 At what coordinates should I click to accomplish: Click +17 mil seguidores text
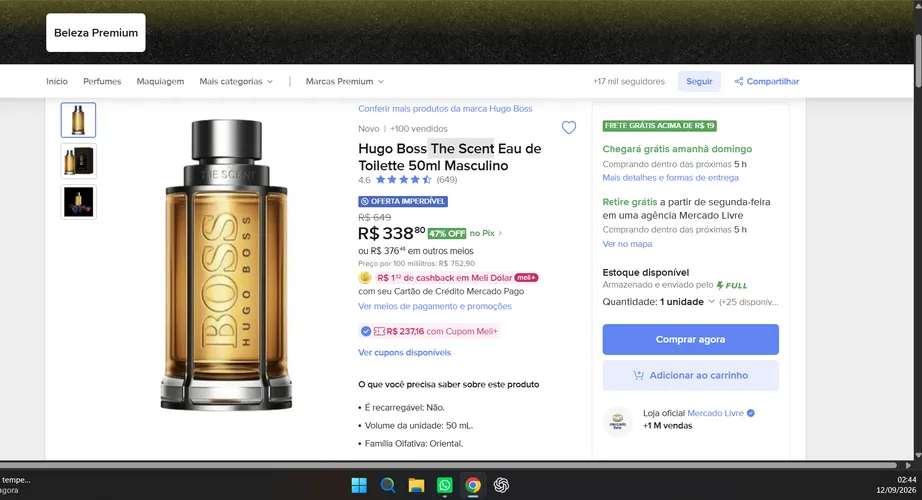(x=629, y=81)
